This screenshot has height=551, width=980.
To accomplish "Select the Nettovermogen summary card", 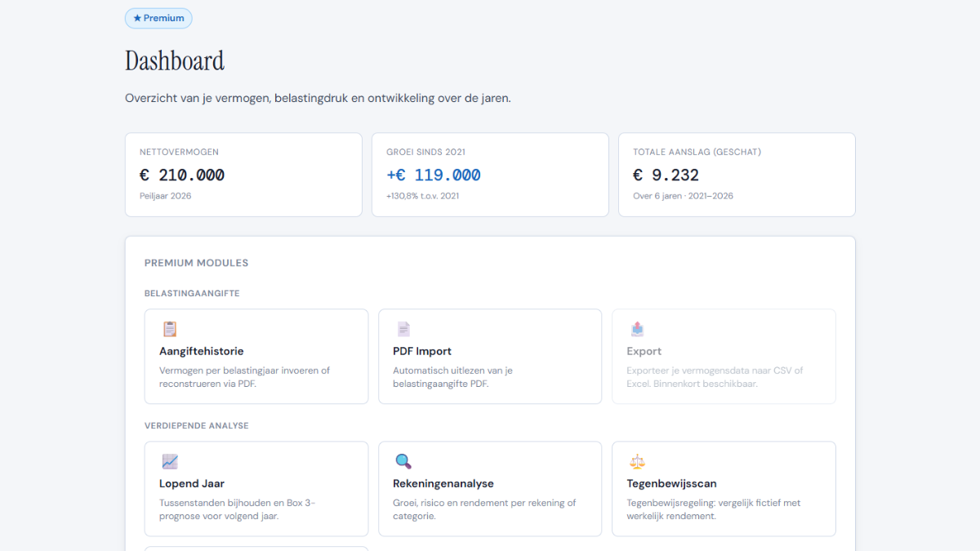I will [x=243, y=174].
